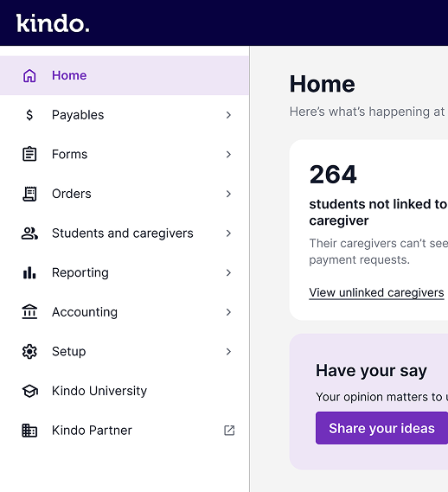Expand the Setup chevron

(228, 351)
